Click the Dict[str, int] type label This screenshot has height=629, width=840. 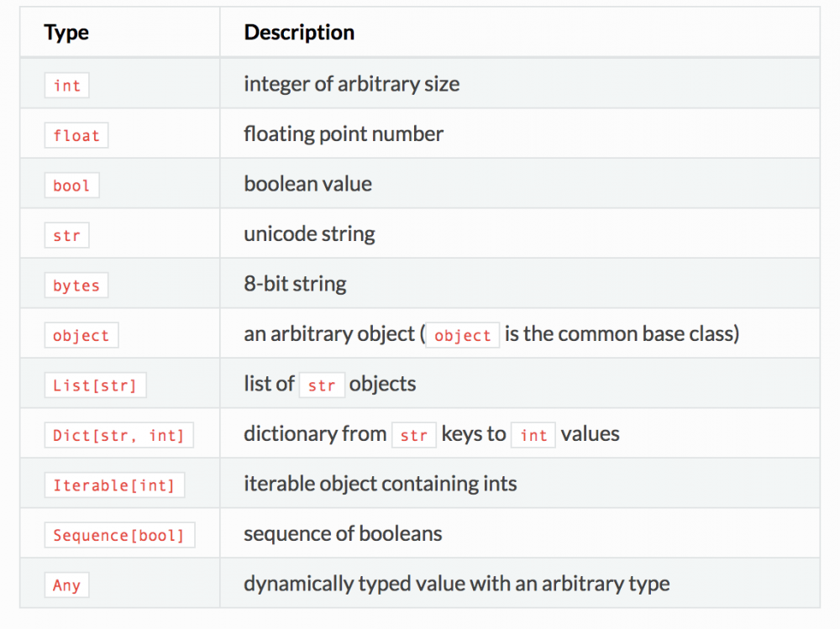click(x=118, y=436)
